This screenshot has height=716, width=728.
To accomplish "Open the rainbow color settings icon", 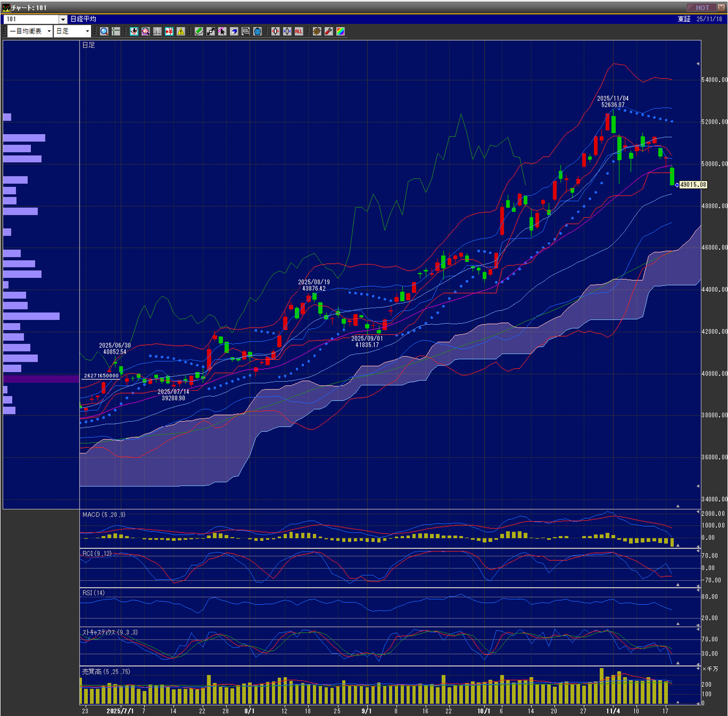I will tap(340, 31).
